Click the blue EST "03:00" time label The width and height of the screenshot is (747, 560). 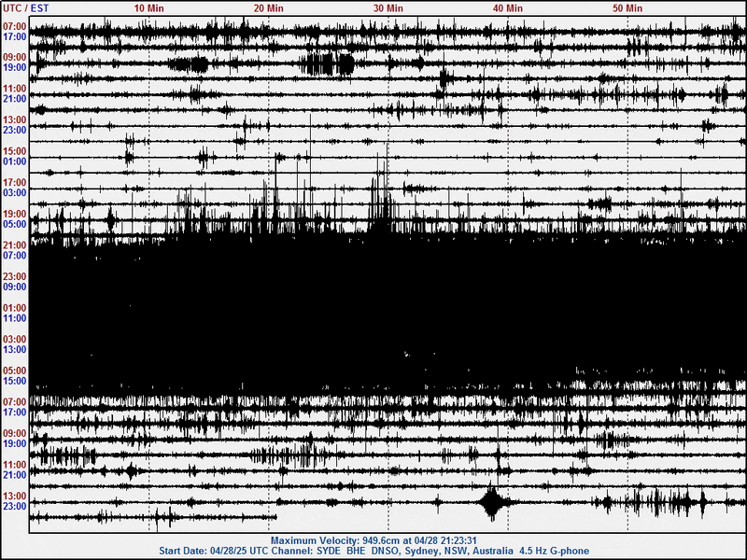point(15,193)
